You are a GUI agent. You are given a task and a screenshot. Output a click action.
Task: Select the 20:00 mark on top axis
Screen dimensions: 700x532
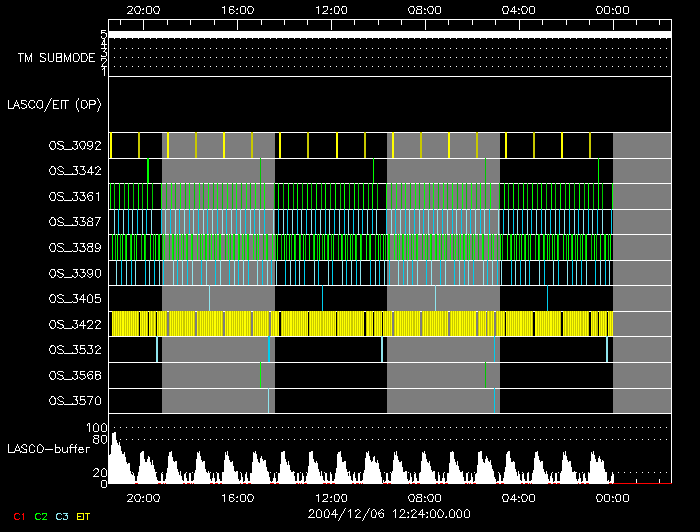click(x=144, y=9)
